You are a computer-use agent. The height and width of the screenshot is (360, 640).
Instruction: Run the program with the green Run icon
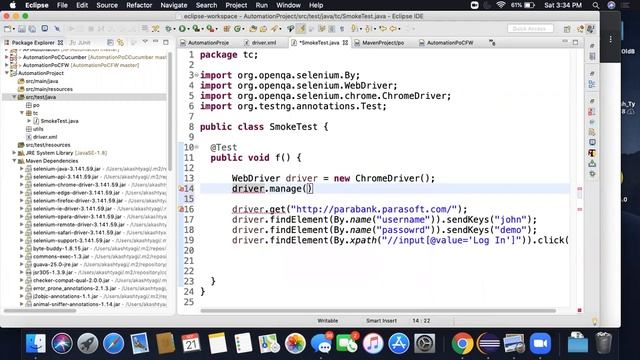(x=182, y=29)
